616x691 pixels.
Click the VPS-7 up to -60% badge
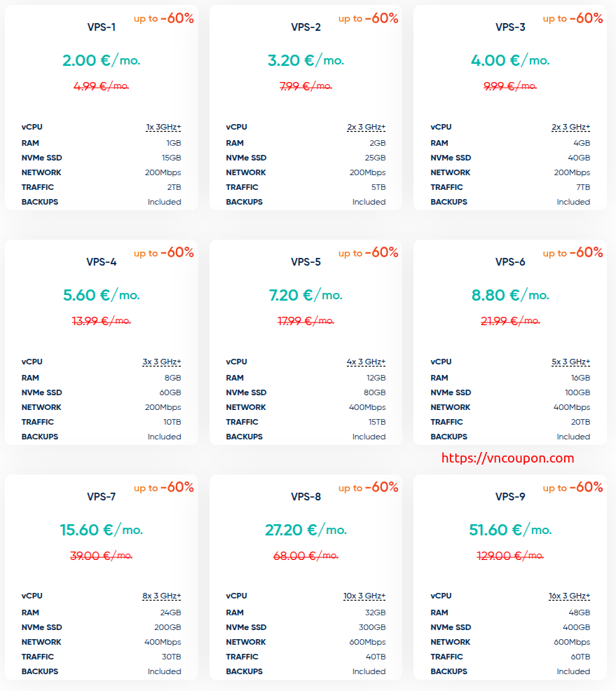pos(163,487)
